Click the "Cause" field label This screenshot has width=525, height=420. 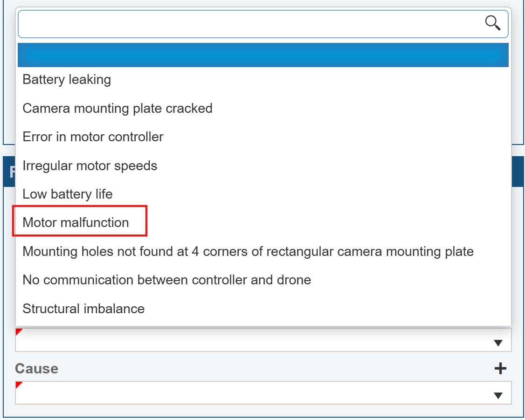(x=37, y=369)
